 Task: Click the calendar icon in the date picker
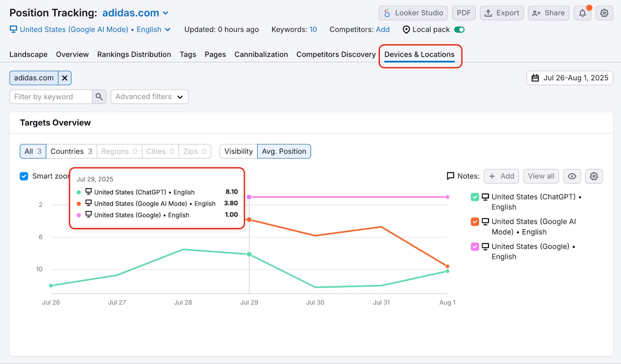coord(535,78)
